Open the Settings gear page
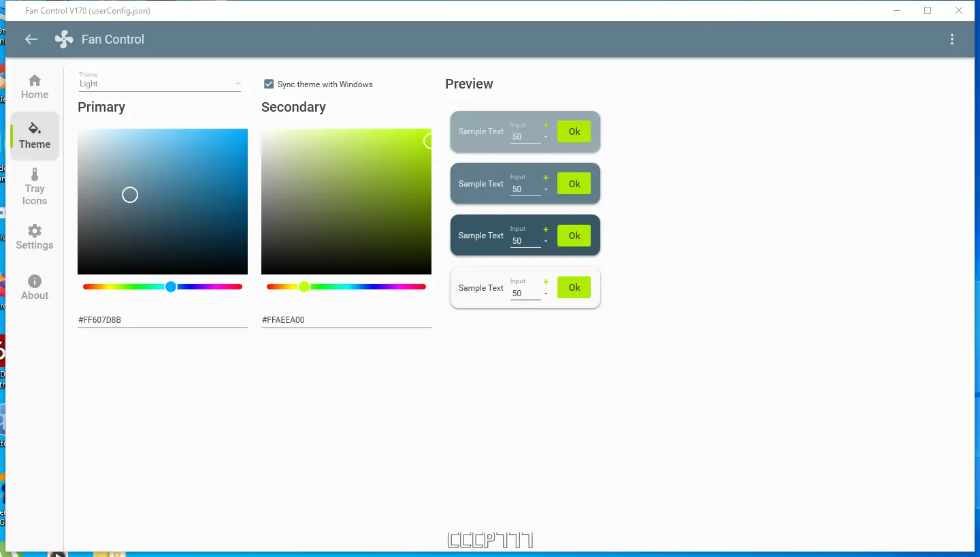Viewport: 980px width, 557px height. (x=35, y=237)
